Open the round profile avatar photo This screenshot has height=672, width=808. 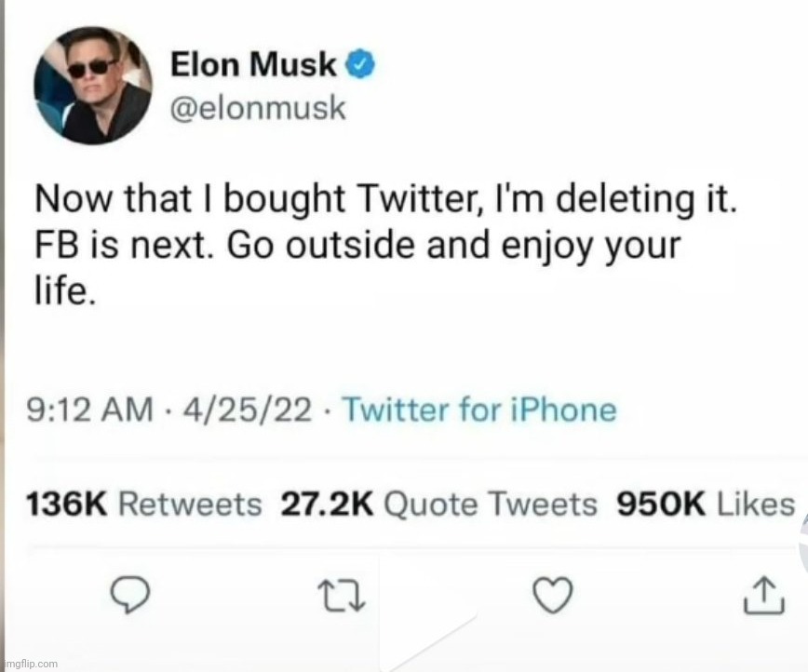pyautogui.click(x=93, y=85)
